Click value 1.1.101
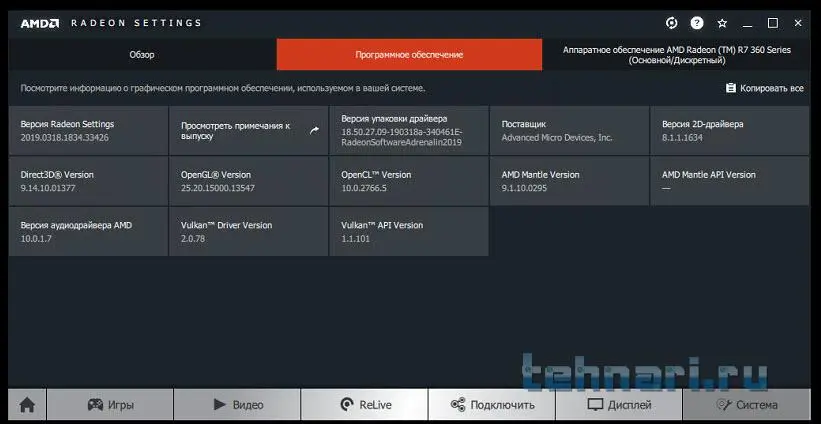821x424 pixels. pos(355,239)
